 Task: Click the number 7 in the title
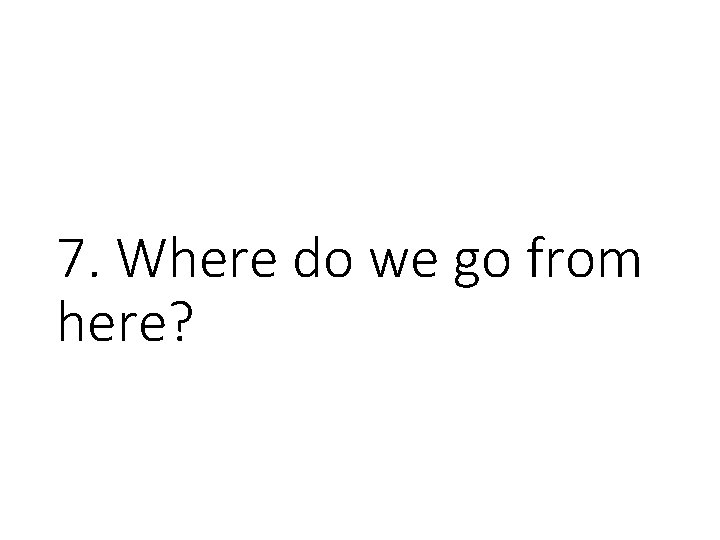coord(72,262)
